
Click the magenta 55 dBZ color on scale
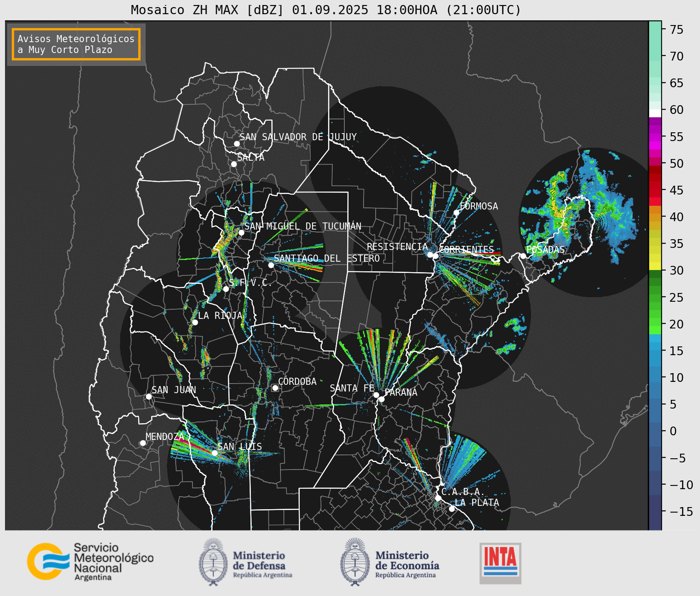pos(655,137)
